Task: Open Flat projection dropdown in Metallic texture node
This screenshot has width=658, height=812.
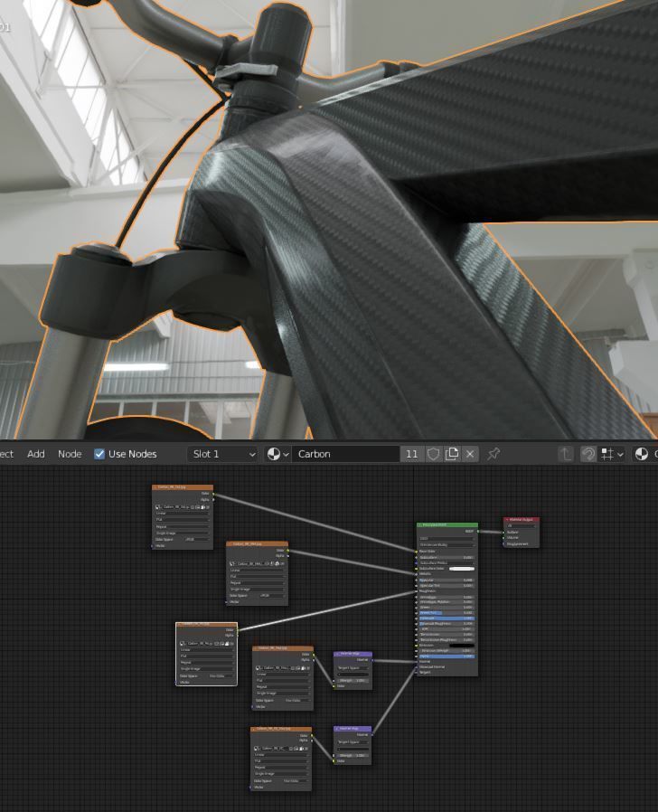Action: 258,576
